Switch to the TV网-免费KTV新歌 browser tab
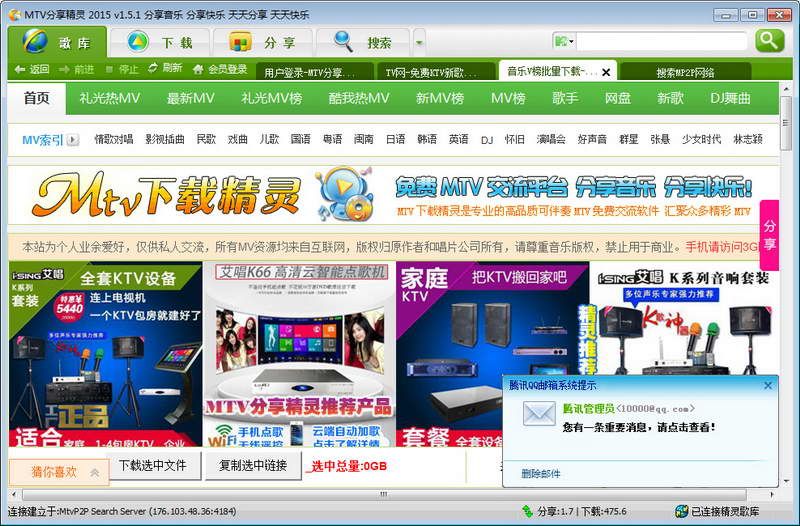800x526 pixels. point(436,72)
